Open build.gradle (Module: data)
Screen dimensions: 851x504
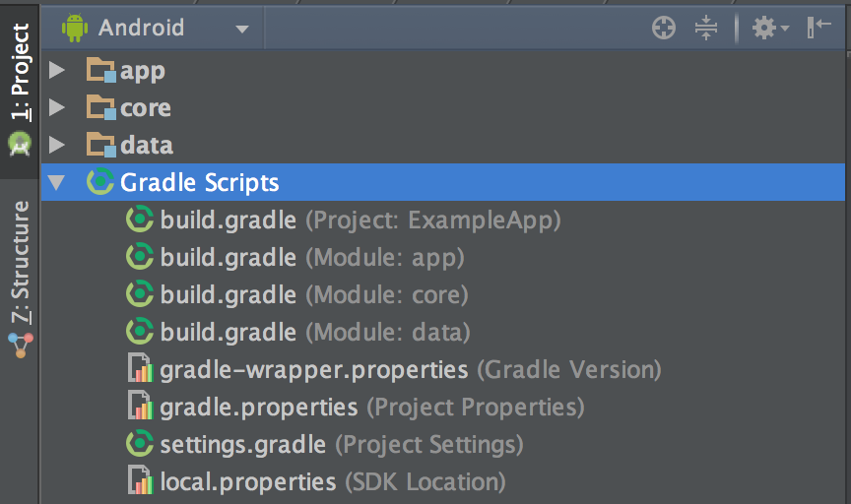315,333
